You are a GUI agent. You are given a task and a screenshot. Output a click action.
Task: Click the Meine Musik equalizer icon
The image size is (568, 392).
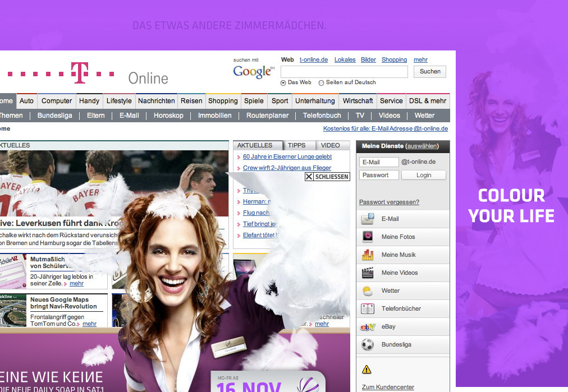click(367, 255)
